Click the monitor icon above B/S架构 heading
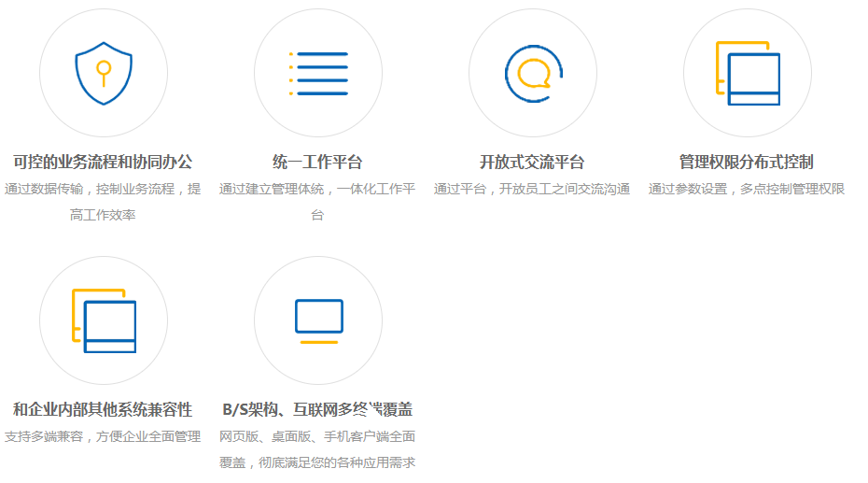Viewport: 868px width, 483px height. pos(318,317)
